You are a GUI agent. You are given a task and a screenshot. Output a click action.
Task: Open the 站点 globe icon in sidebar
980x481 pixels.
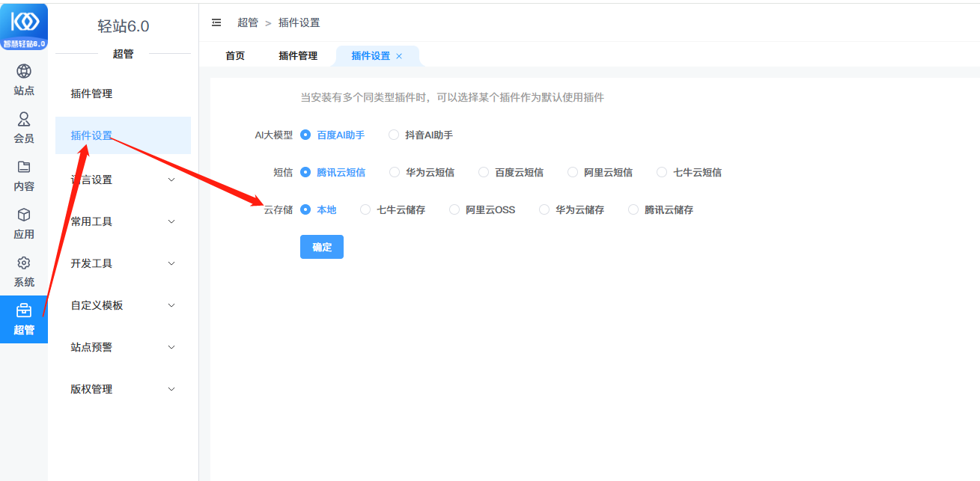coord(24,71)
